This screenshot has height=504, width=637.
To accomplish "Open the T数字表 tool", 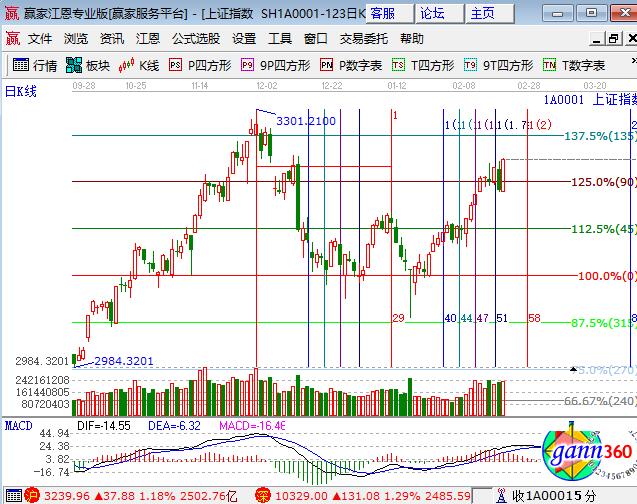I will (x=574, y=65).
